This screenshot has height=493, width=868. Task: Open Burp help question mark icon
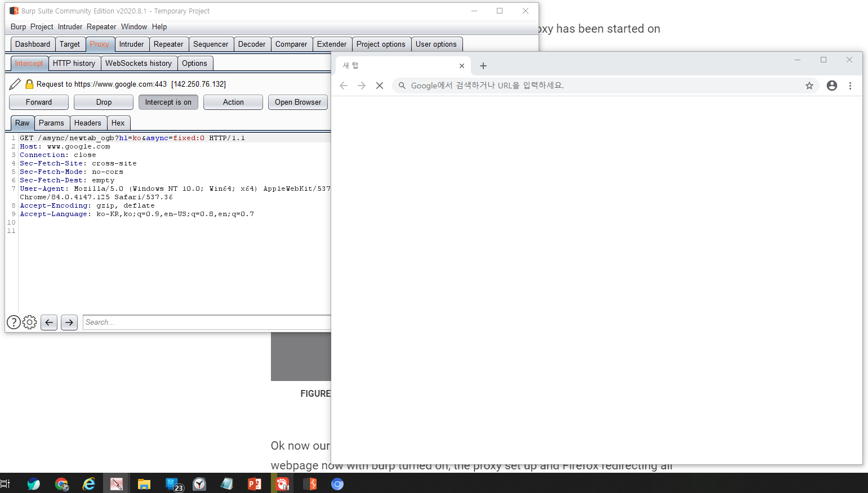click(x=14, y=322)
